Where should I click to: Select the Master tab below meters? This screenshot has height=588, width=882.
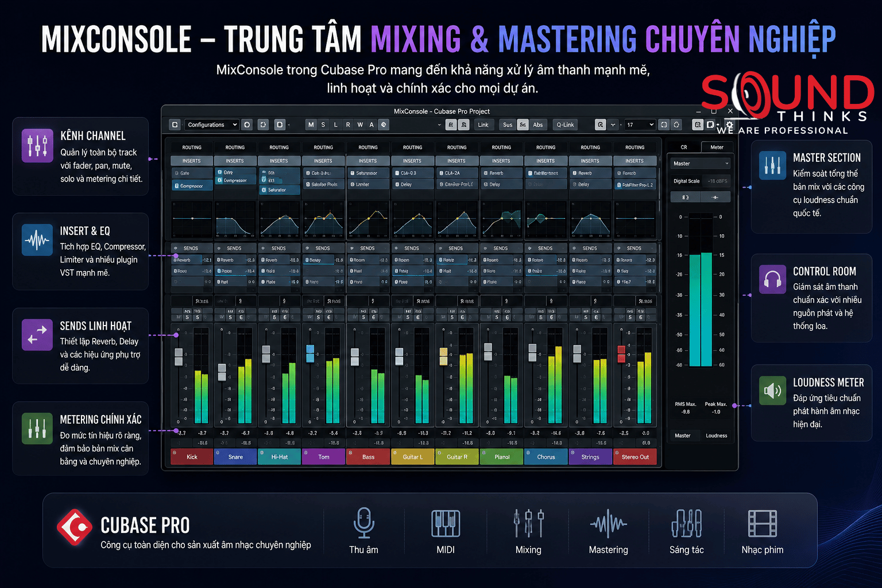click(x=683, y=436)
